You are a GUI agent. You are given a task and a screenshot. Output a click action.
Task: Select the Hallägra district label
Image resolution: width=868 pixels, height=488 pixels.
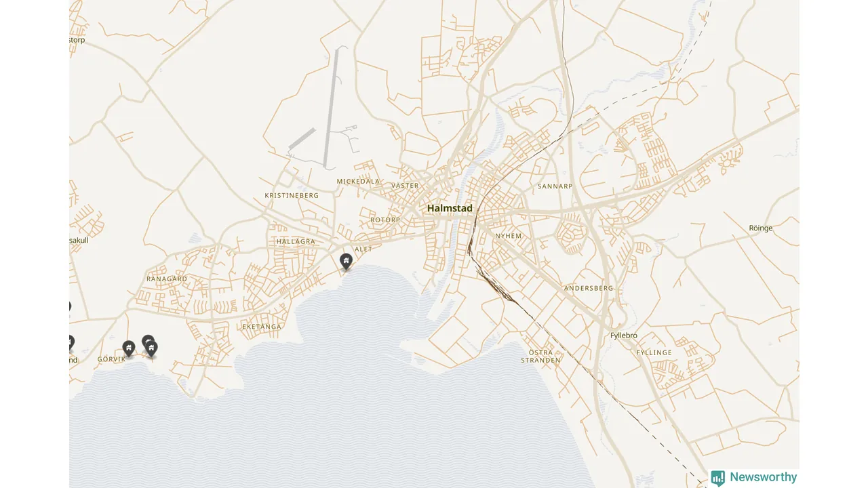coord(296,241)
